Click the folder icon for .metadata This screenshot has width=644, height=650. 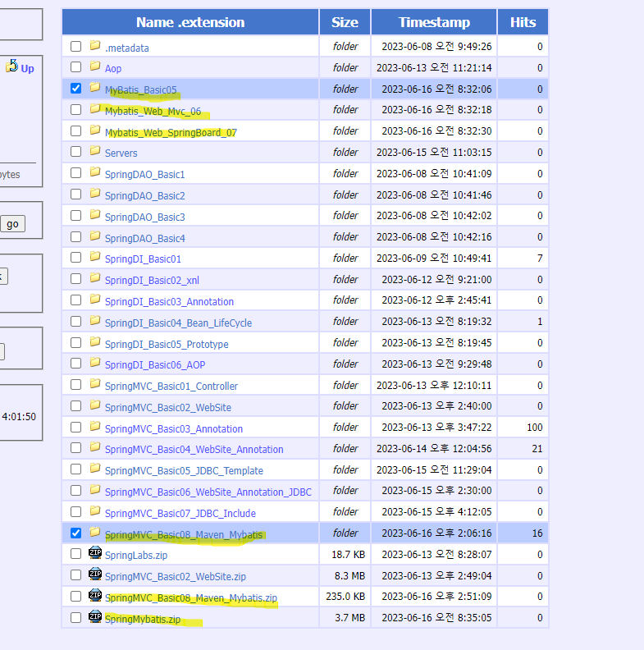[95, 45]
